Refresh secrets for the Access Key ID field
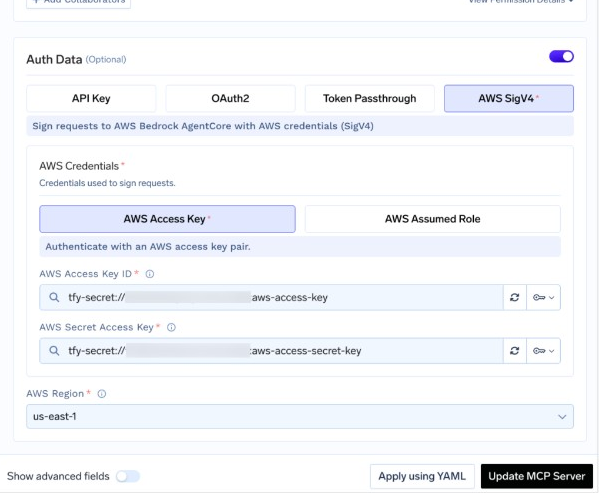The image size is (599, 493). coord(515,297)
